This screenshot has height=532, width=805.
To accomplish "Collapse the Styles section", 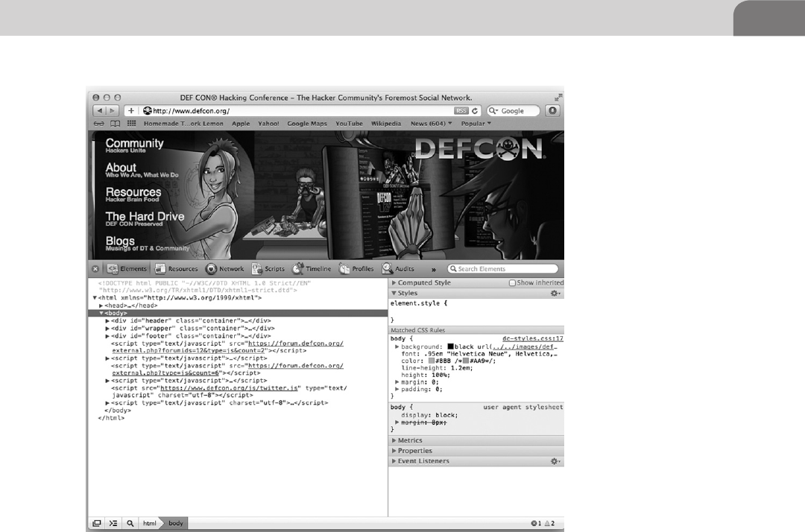I will 394,294.
